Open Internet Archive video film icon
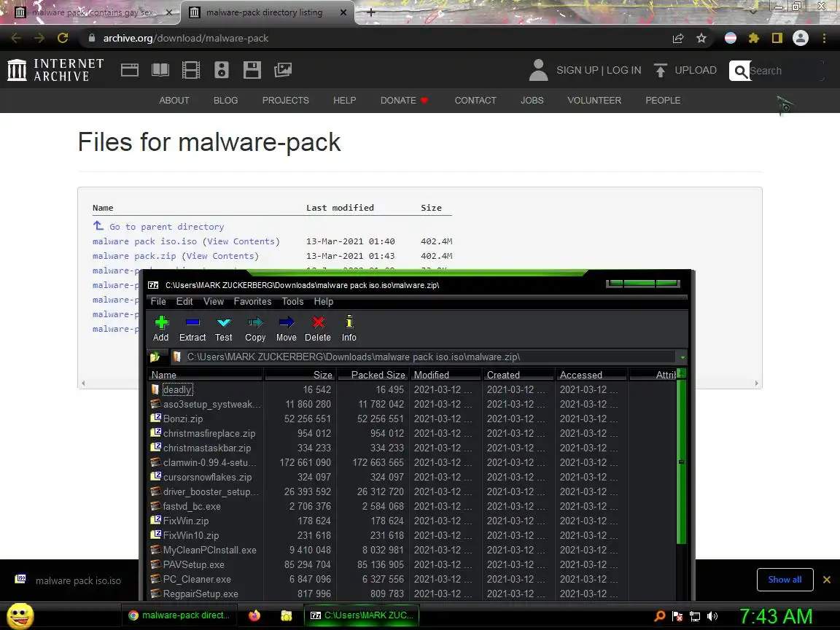This screenshot has height=630, width=840. coord(191,70)
